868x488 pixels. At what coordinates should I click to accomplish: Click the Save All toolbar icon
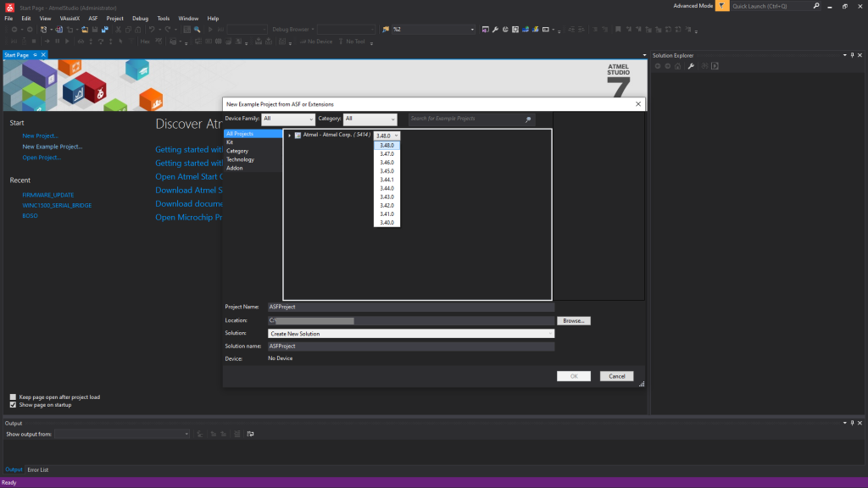[104, 30]
